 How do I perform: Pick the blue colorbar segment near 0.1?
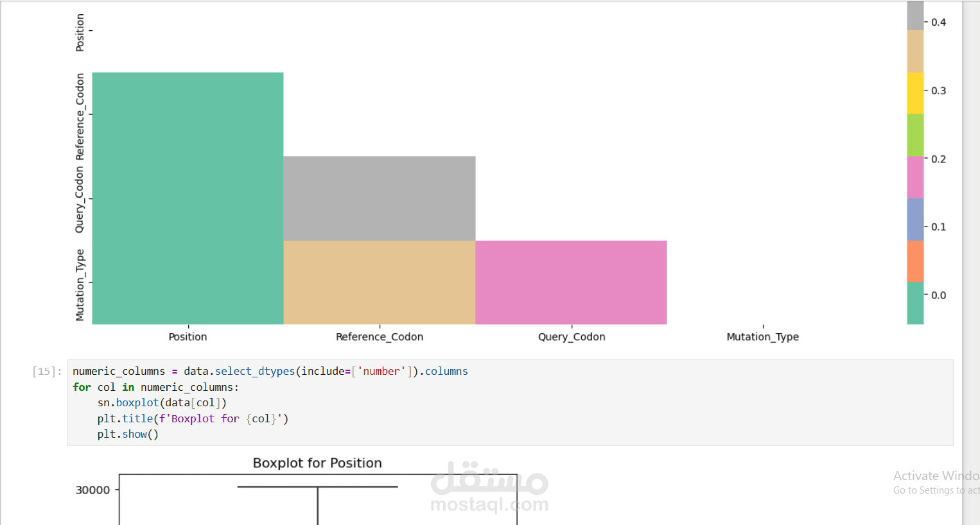[x=915, y=219]
